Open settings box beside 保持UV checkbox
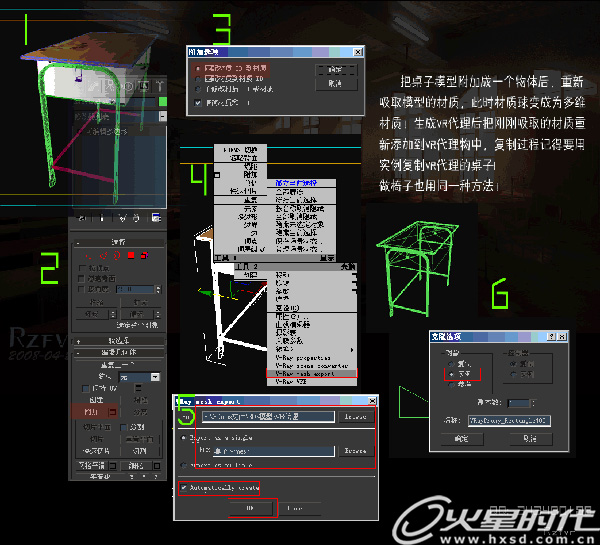The height and width of the screenshot is (545, 600). pyautogui.click(x=139, y=388)
